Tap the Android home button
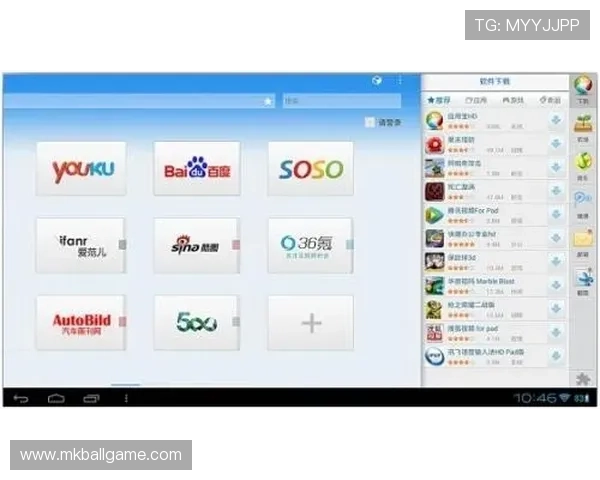 (x=56, y=398)
